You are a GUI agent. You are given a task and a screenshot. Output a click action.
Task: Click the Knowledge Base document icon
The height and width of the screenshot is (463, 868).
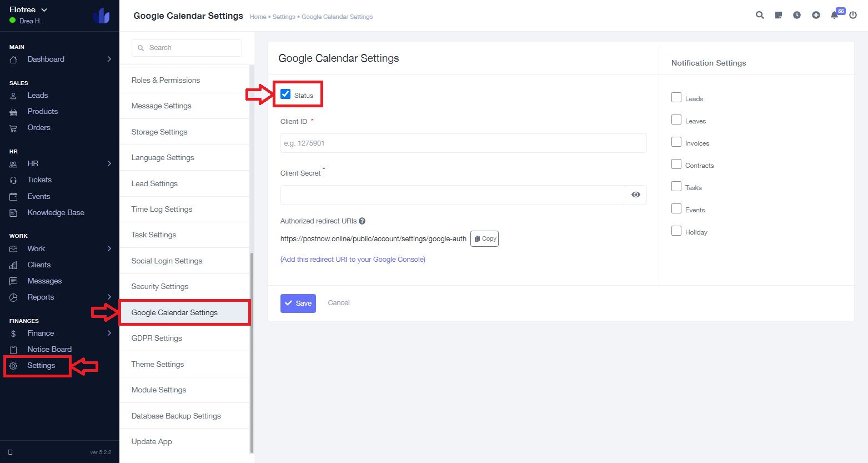[x=13, y=213]
